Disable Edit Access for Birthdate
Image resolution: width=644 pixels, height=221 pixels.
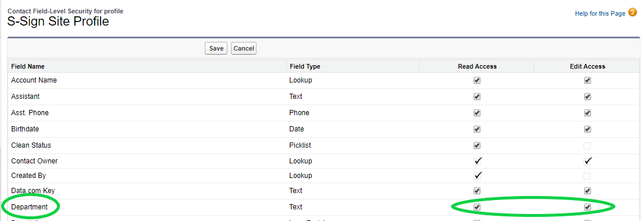coord(588,129)
